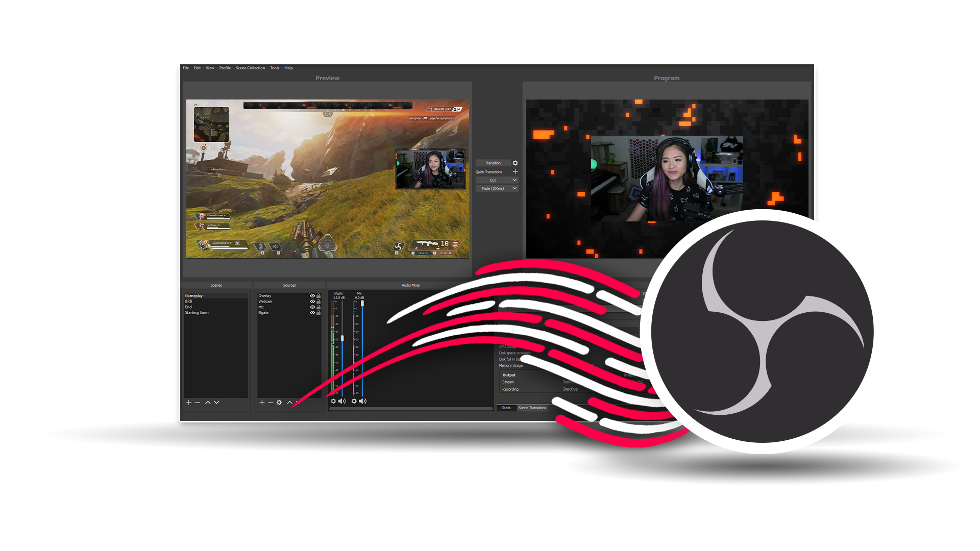The height and width of the screenshot is (551, 980).
Task: Hide the Elgato source with eye icon
Action: 312,313
